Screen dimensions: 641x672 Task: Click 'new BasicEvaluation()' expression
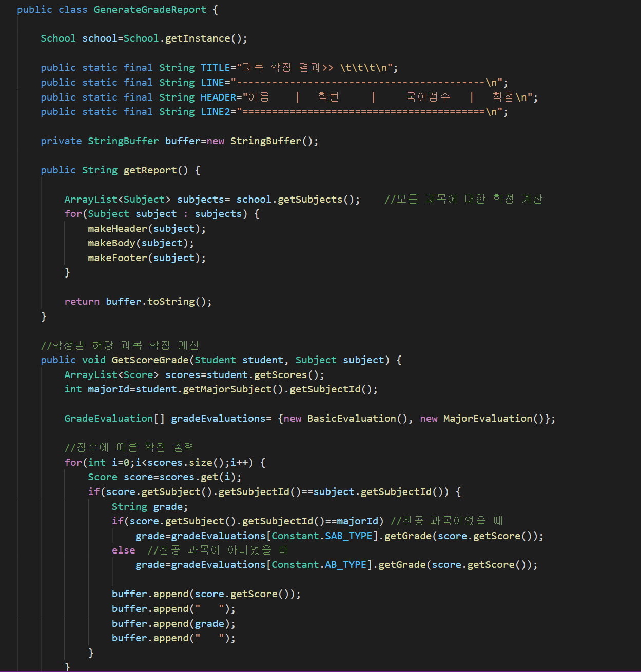coord(346,419)
